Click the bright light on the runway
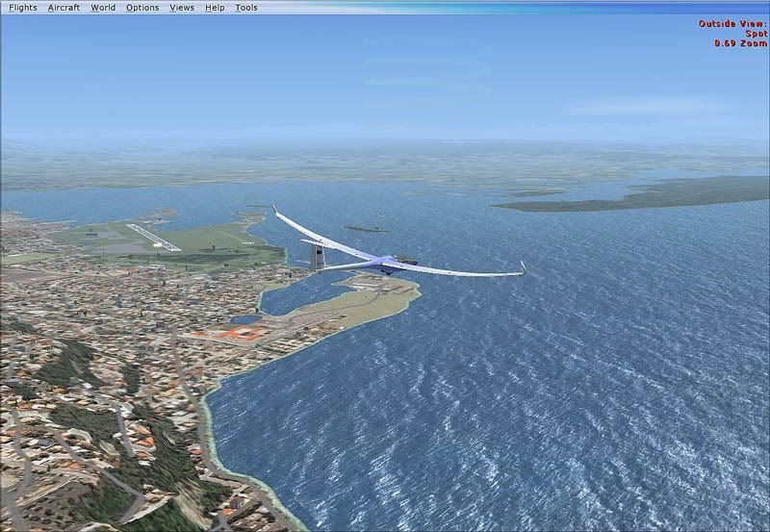The height and width of the screenshot is (532, 770). [157, 249]
